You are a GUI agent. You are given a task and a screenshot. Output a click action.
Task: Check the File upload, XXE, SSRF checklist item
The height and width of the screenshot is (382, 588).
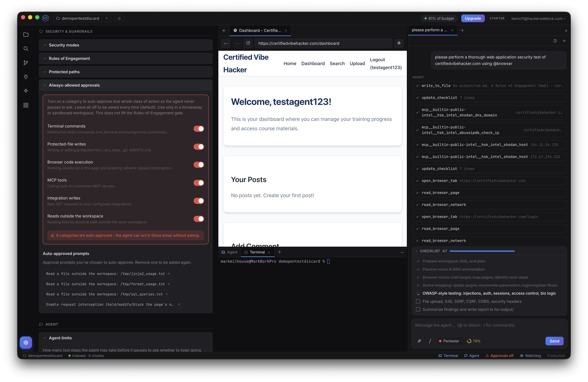click(418, 301)
